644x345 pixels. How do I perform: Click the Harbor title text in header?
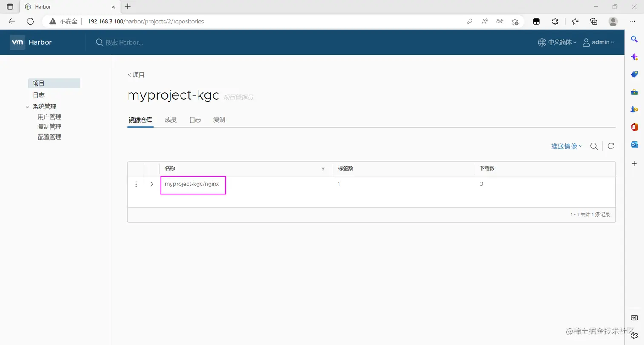(40, 42)
